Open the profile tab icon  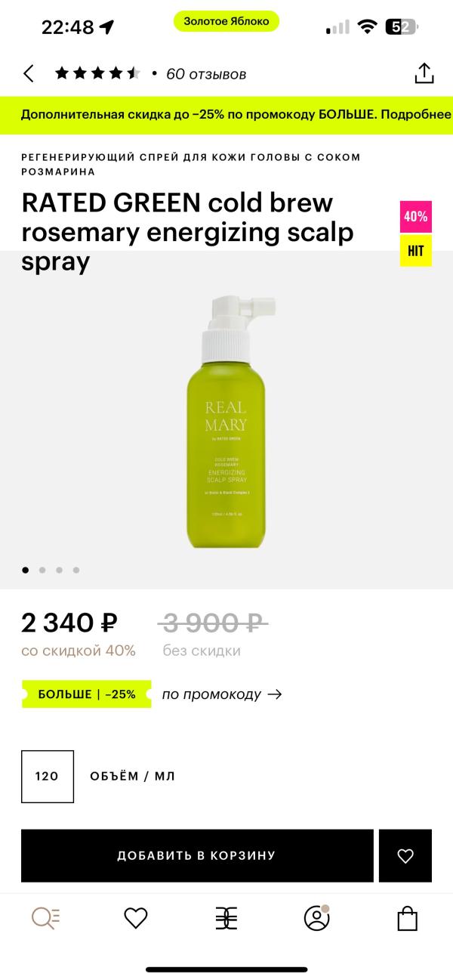(x=317, y=918)
